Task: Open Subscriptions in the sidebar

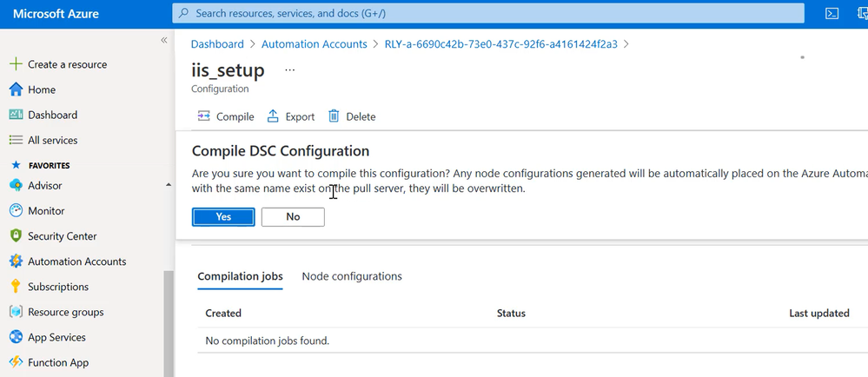Action: [x=58, y=287]
